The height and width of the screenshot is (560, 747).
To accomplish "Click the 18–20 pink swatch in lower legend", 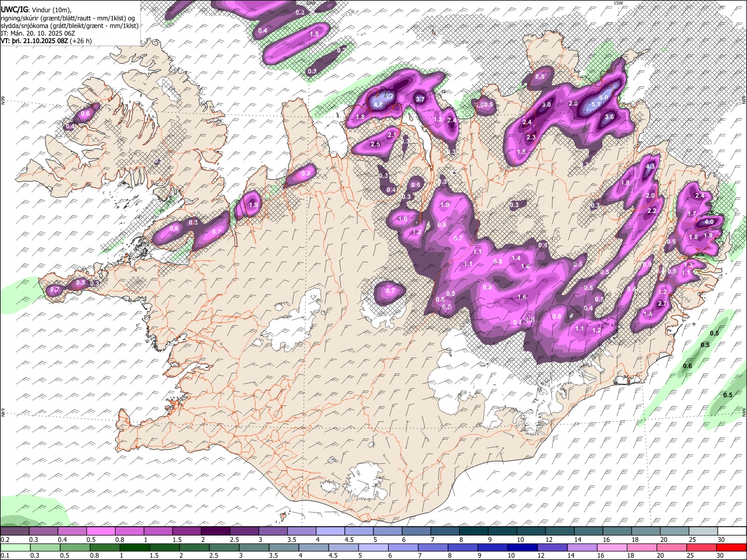I will (x=643, y=547).
